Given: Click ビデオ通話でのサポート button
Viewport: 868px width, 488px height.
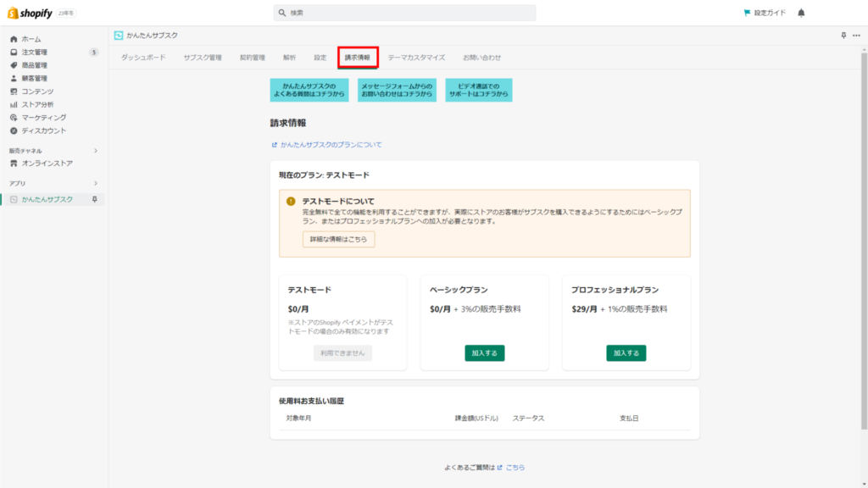Looking at the screenshot, I should (479, 90).
